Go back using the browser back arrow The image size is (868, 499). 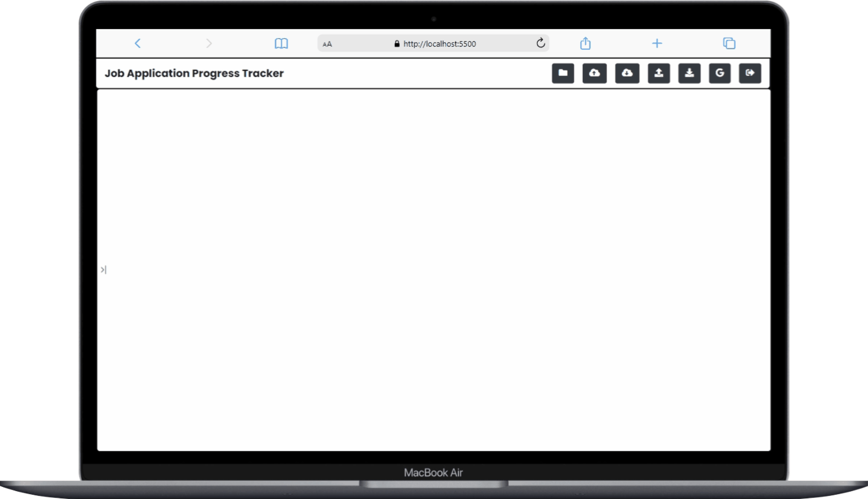click(137, 43)
